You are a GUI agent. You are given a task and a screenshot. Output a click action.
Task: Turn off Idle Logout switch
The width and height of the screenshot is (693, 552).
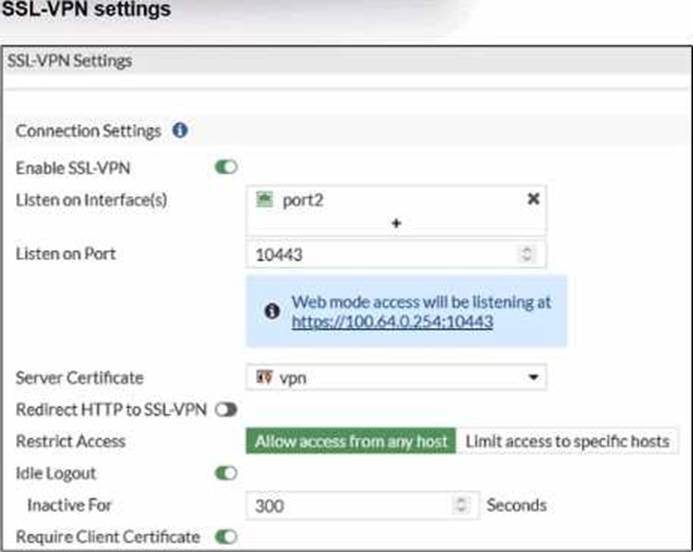click(x=226, y=473)
